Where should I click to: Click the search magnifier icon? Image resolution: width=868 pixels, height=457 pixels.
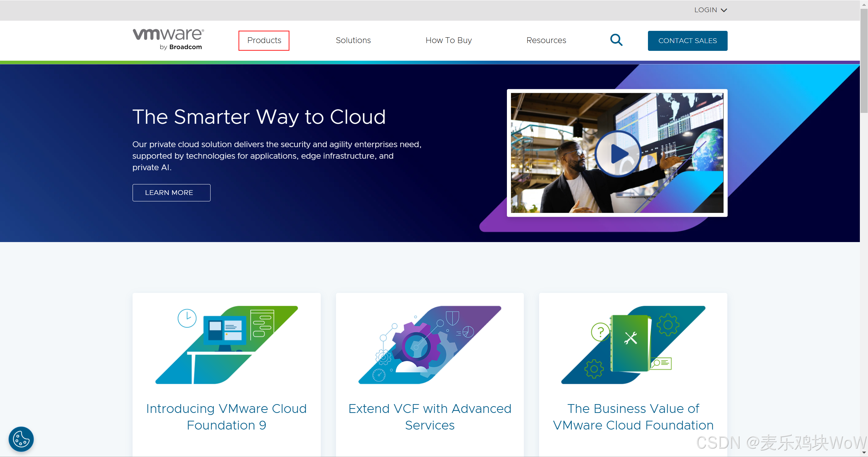pos(616,40)
